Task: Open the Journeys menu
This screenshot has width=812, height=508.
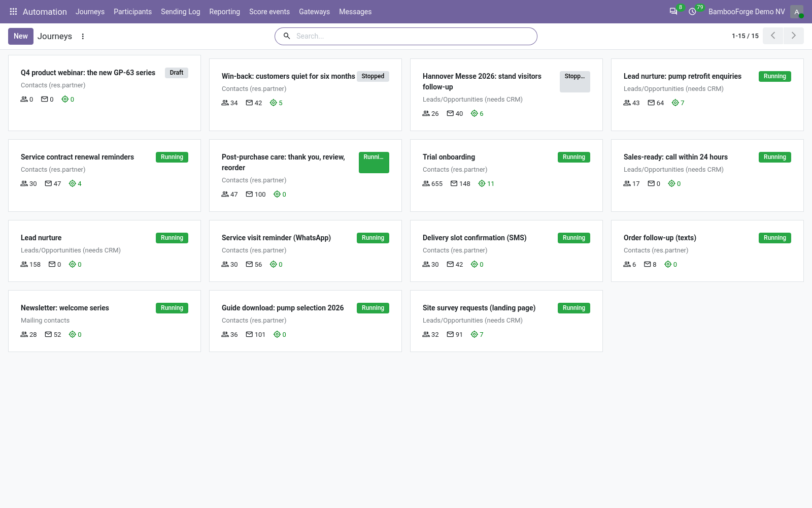Action: pos(90,12)
